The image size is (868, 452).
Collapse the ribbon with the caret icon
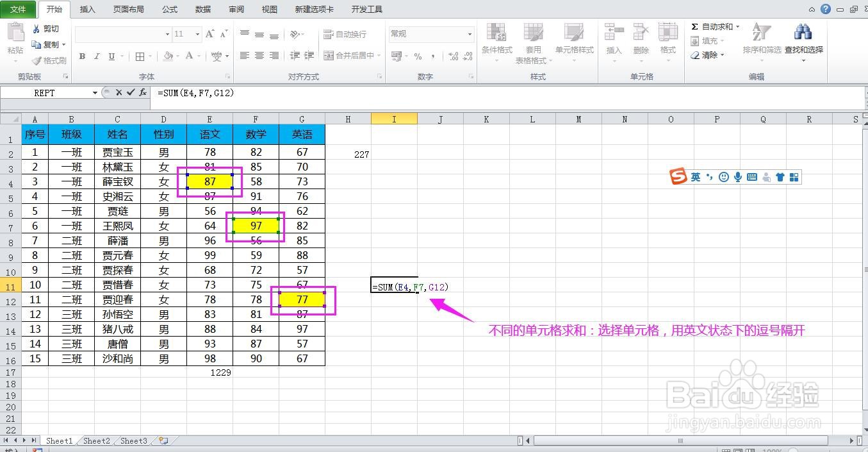pos(812,10)
